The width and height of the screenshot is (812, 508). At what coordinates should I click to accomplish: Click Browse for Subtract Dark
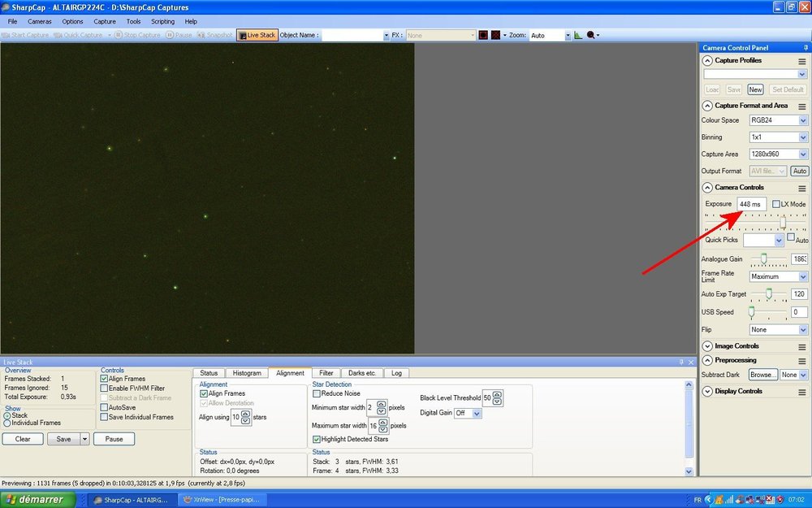[763, 375]
